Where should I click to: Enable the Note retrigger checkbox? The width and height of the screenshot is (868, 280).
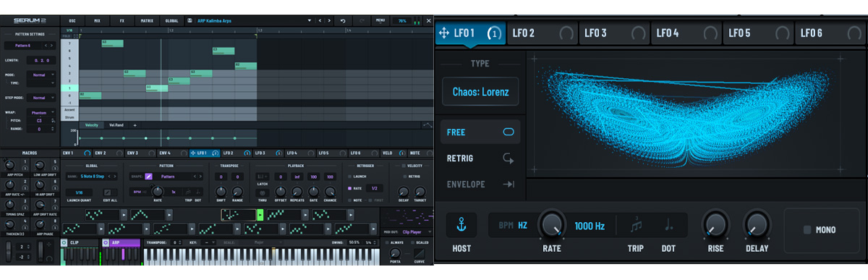(349, 200)
